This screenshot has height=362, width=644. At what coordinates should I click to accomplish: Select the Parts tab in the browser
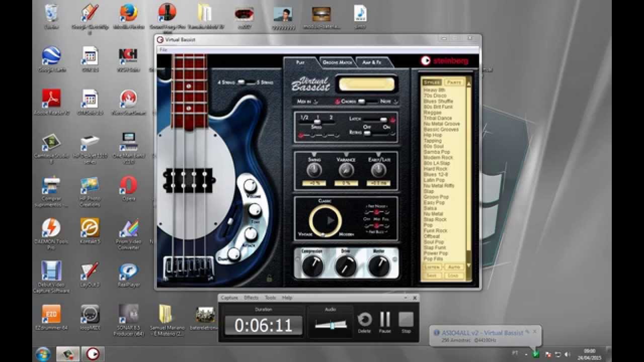tap(454, 82)
